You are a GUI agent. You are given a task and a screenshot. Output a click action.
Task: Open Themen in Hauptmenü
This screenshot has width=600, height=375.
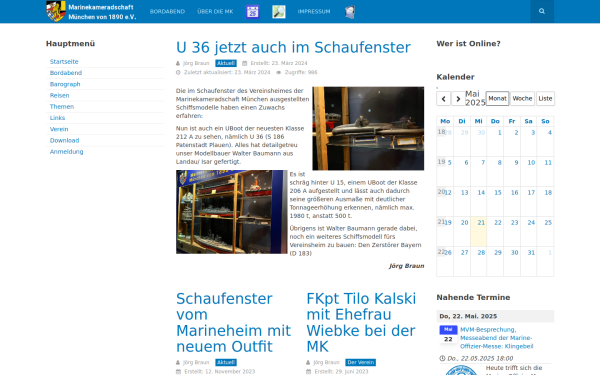pyautogui.click(x=62, y=106)
